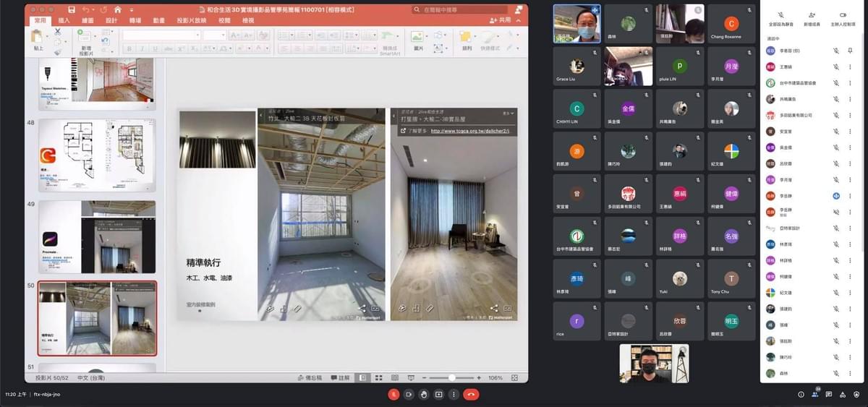Open the activities icon in Meet
Image resolution: width=868 pixels, height=407 pixels.
[843, 395]
